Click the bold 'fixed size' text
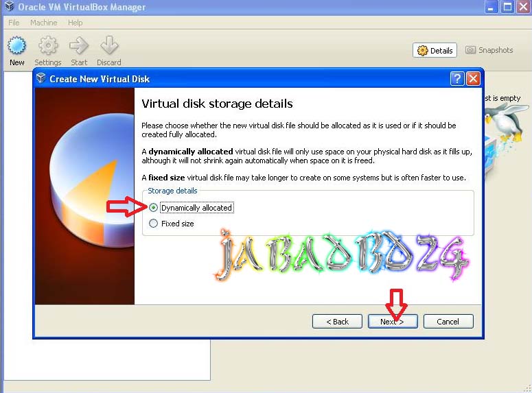Viewport: 532px width, 393px height. 167,178
